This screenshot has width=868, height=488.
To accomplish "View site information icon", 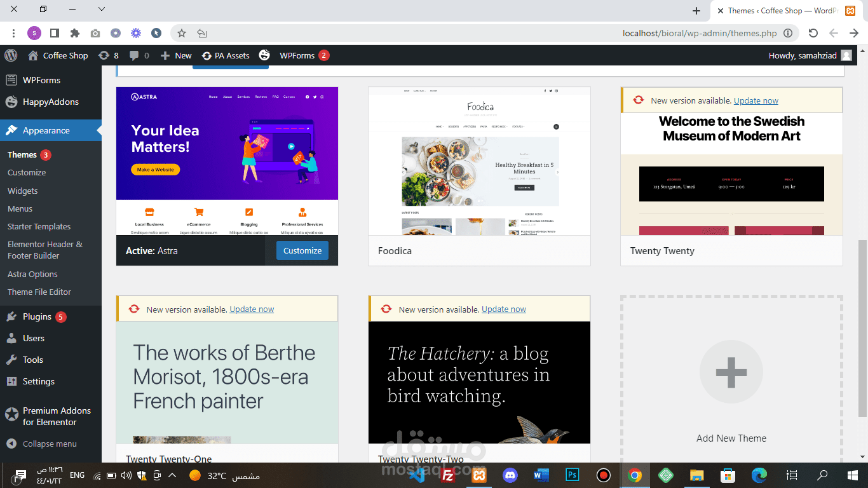I will pos(788,33).
